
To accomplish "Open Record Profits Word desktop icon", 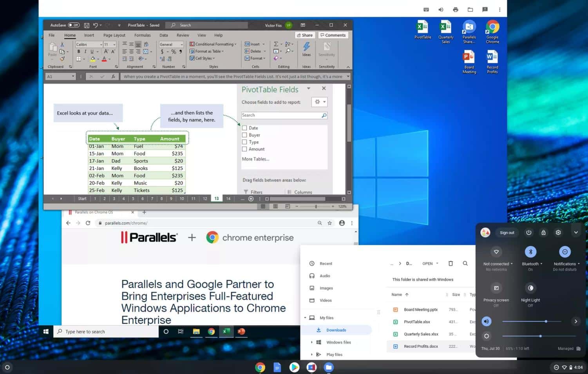I will point(492,62).
